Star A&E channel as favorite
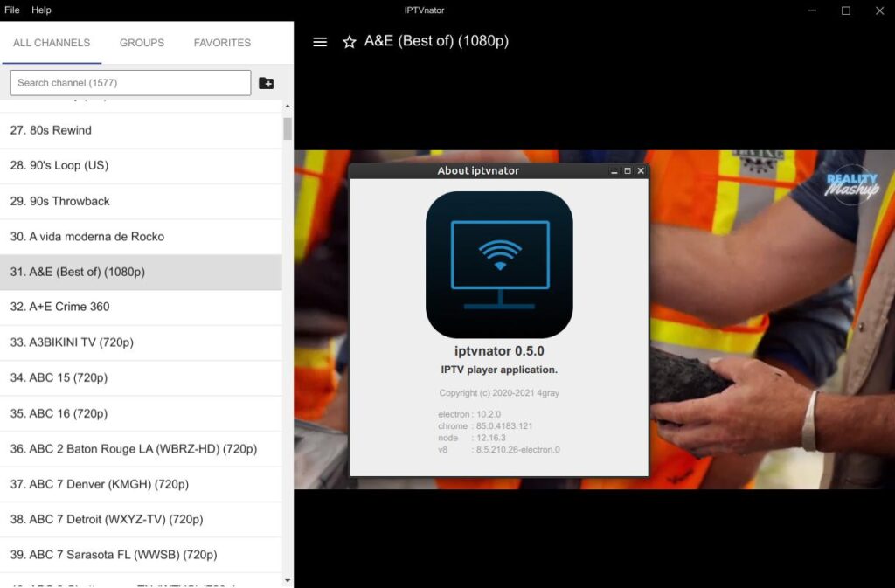 tap(349, 42)
